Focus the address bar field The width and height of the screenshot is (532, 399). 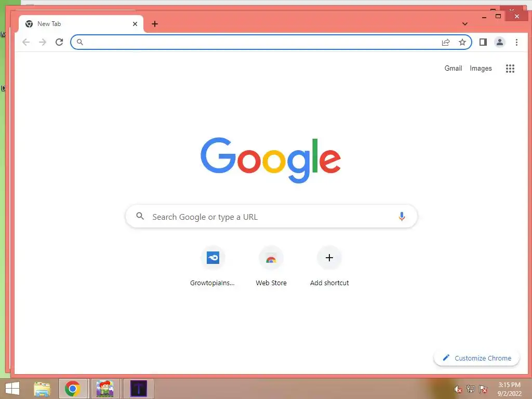click(271, 42)
